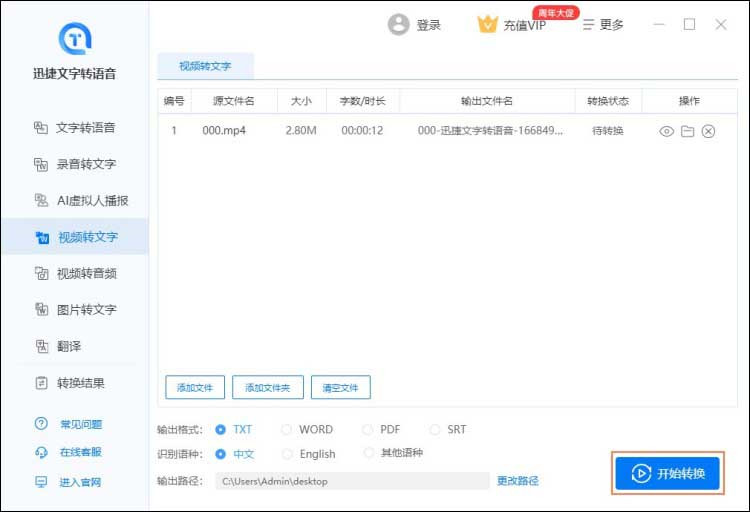Click the VIP crown icon
This screenshot has width=750, height=512.
point(487,24)
